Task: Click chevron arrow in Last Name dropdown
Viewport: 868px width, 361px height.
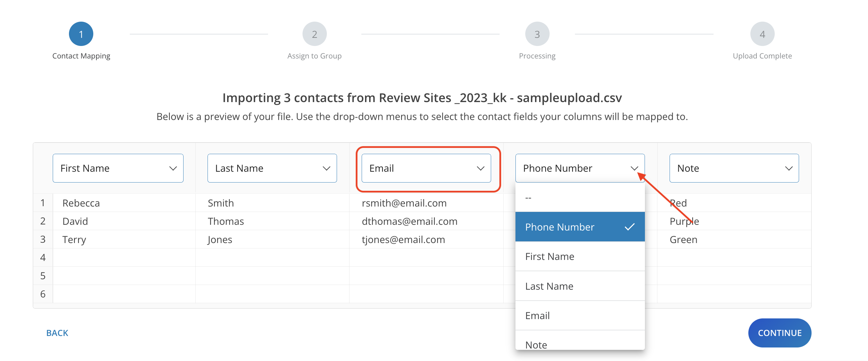Action: tap(326, 168)
